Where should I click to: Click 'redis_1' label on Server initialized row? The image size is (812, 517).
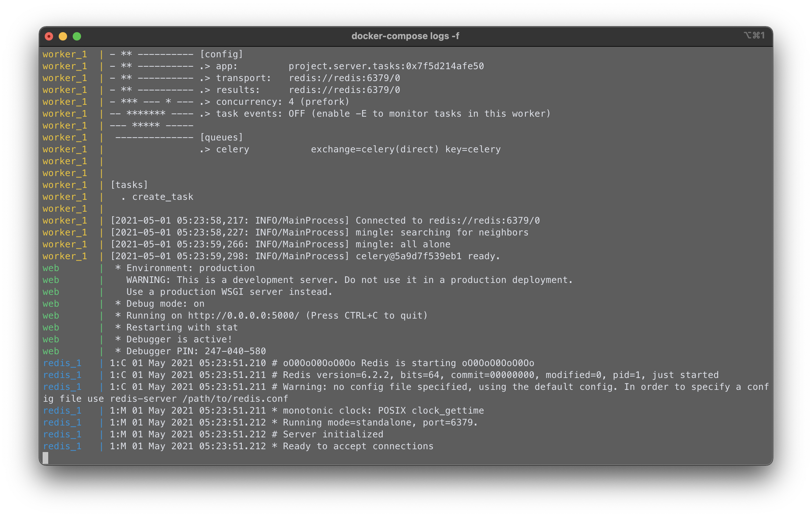click(62, 435)
